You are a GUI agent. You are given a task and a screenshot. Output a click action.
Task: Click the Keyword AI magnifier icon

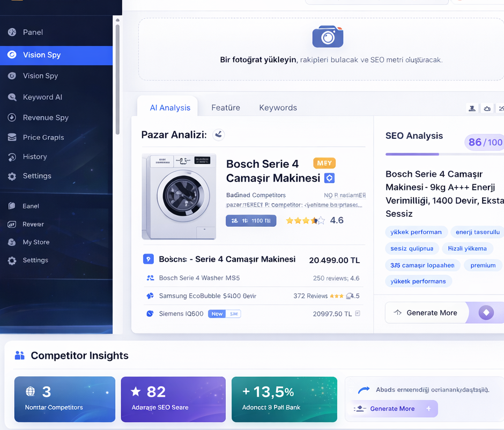(12, 97)
